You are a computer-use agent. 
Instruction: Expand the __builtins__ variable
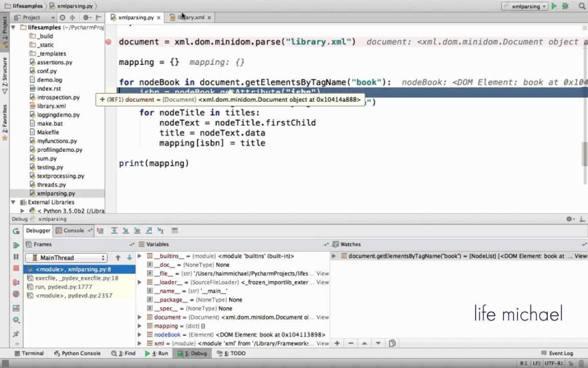pyautogui.click(x=140, y=256)
